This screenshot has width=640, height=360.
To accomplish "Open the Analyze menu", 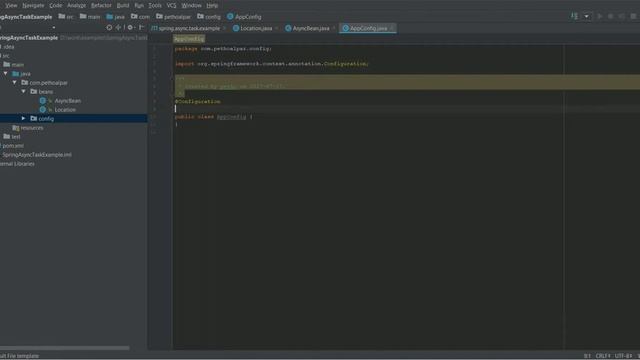I will (77, 6).
